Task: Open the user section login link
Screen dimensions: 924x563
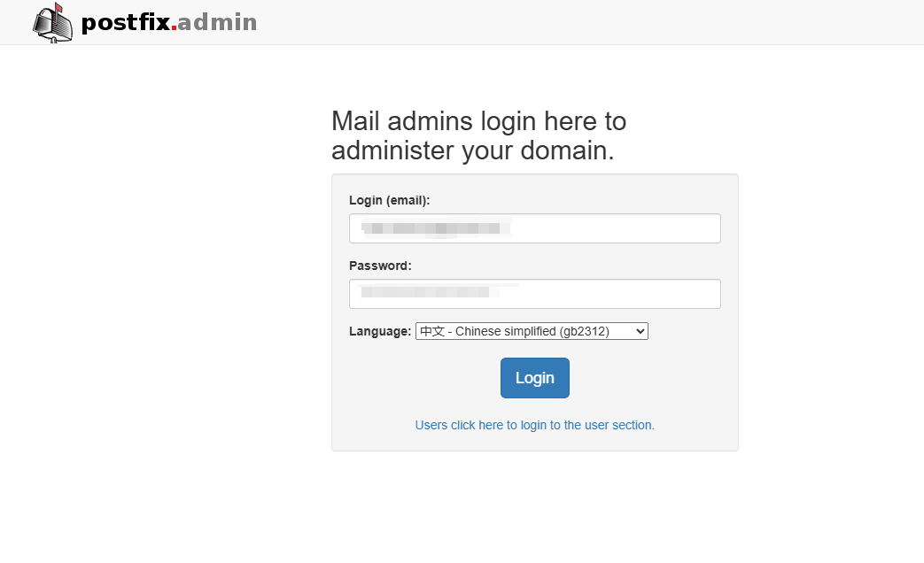Action: pyautogui.click(x=534, y=425)
